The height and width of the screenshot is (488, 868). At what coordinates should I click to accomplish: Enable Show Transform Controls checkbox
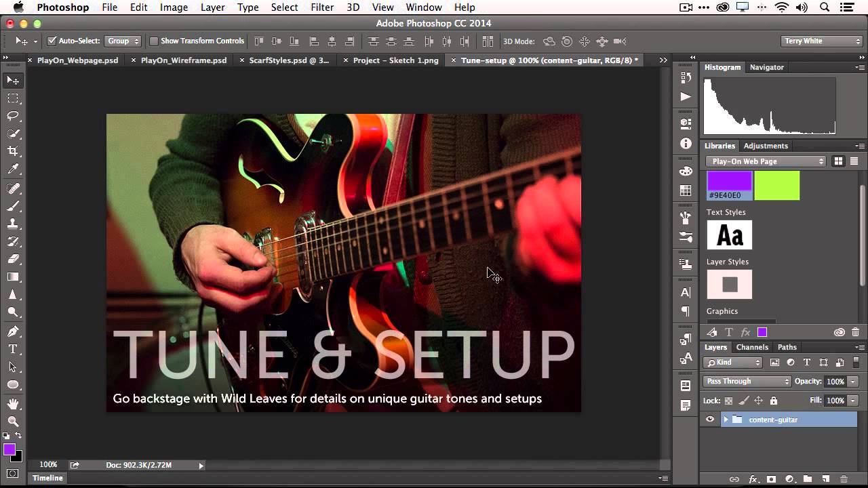154,41
